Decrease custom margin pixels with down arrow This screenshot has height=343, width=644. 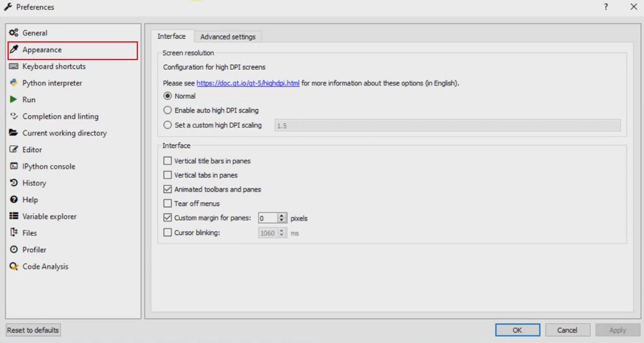pyautogui.click(x=282, y=220)
